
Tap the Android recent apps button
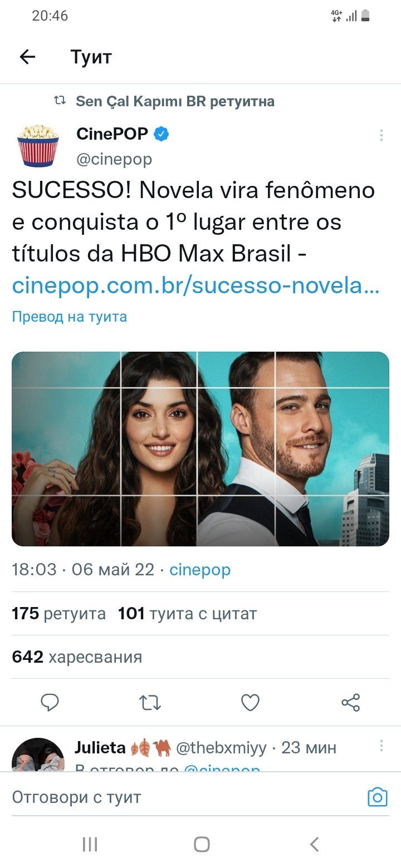pyautogui.click(x=90, y=844)
